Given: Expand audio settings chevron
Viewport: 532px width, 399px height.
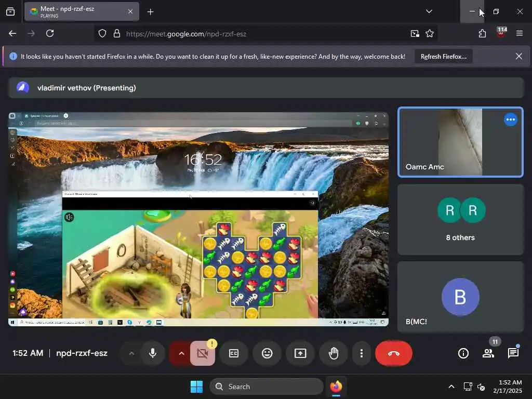Looking at the screenshot, I should pos(131,353).
